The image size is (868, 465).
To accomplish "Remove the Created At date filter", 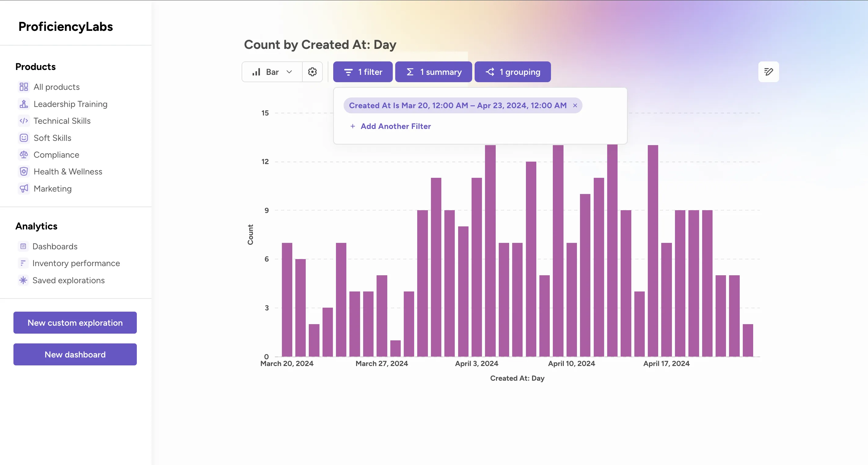I will [x=575, y=105].
